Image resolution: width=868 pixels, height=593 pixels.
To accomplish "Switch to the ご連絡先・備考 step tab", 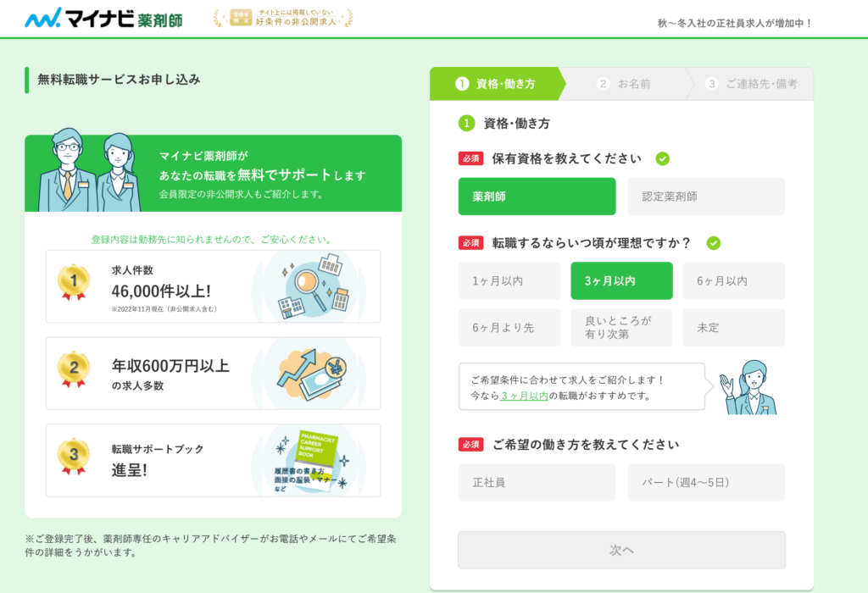I will pyautogui.click(x=753, y=84).
